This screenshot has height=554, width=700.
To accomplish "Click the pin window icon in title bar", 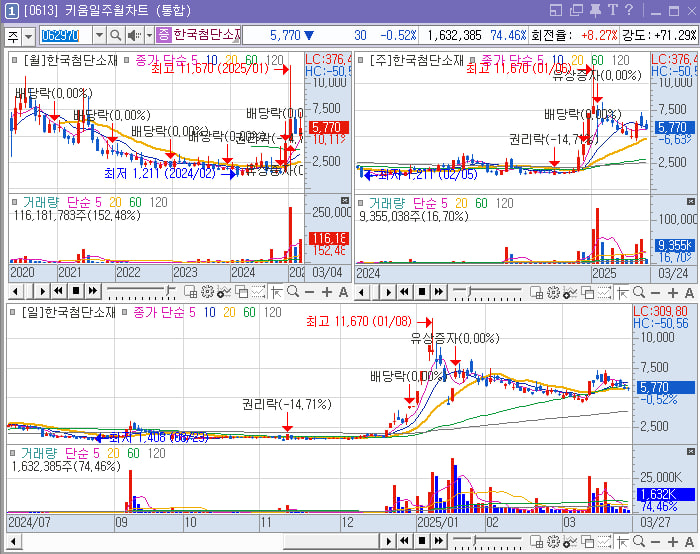I will [x=595, y=10].
